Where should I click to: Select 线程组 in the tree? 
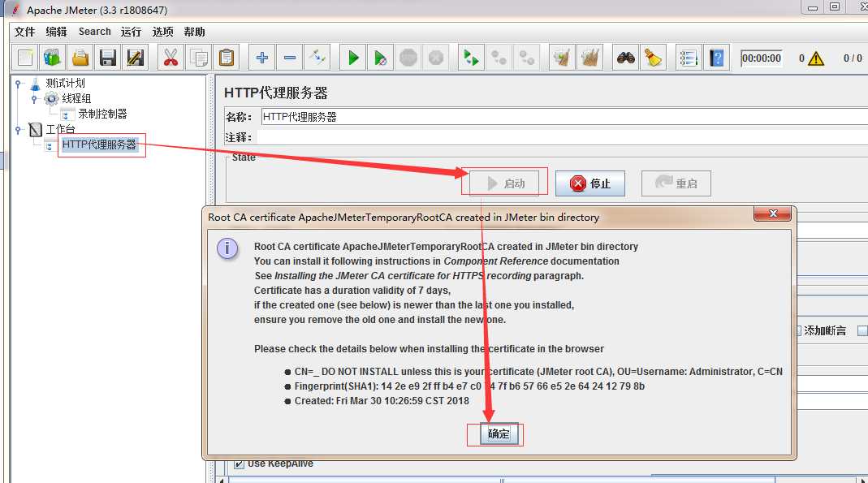(x=76, y=98)
